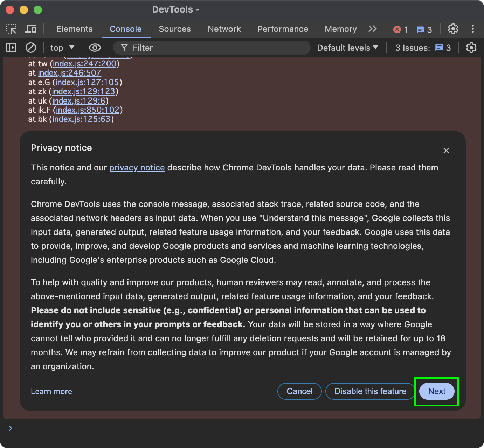Open stack link index.js:246:507
This screenshot has height=448, width=484.
[69, 73]
